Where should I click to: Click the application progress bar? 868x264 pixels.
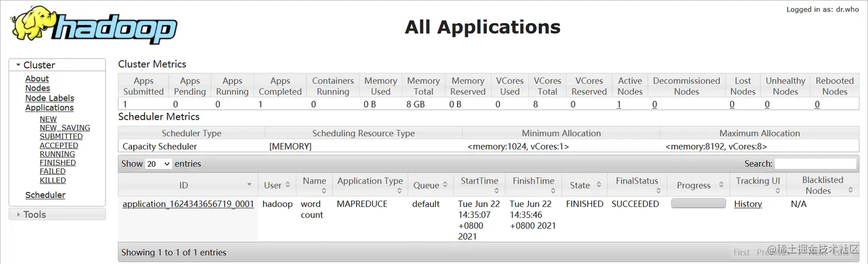pos(698,204)
